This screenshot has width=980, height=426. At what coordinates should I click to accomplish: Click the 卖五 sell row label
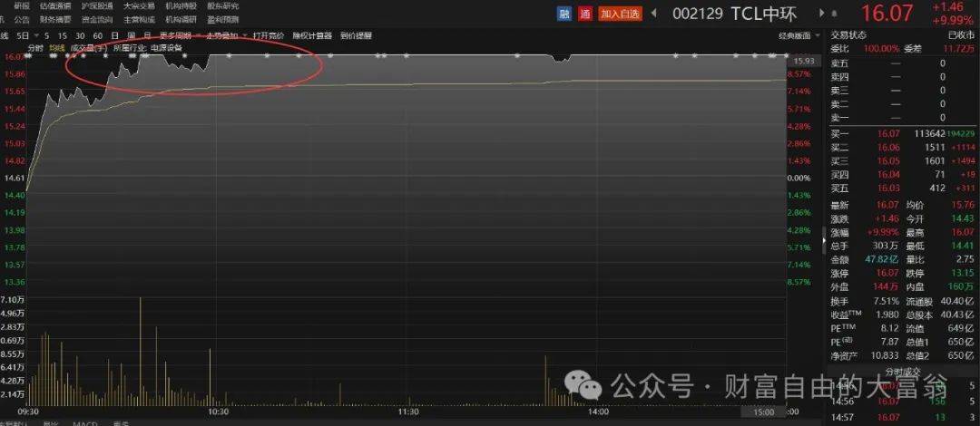pyautogui.click(x=839, y=63)
